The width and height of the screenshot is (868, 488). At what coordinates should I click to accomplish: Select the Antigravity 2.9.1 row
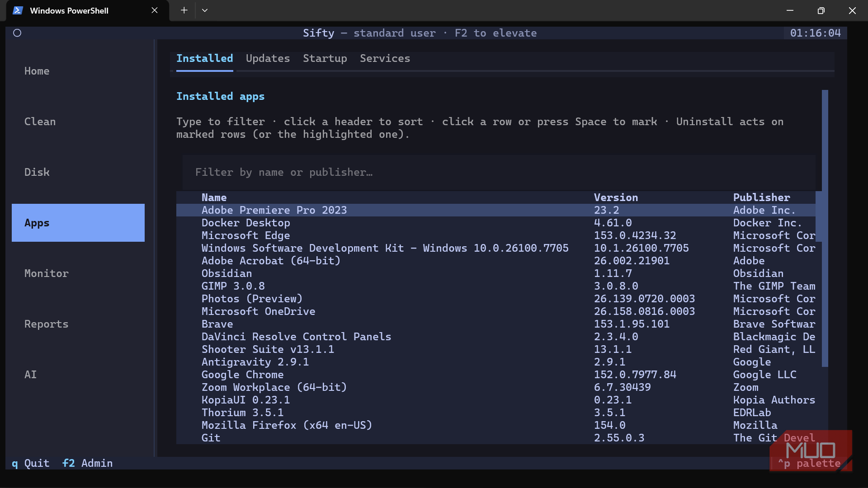pyautogui.click(x=496, y=362)
